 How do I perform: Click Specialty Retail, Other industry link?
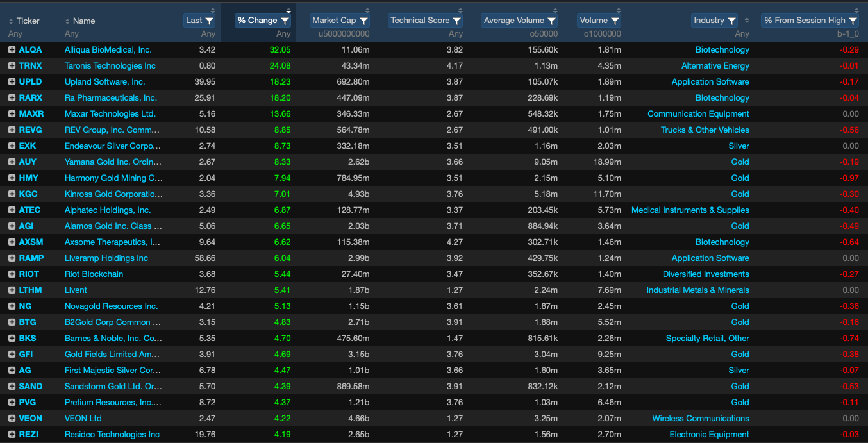click(x=708, y=339)
